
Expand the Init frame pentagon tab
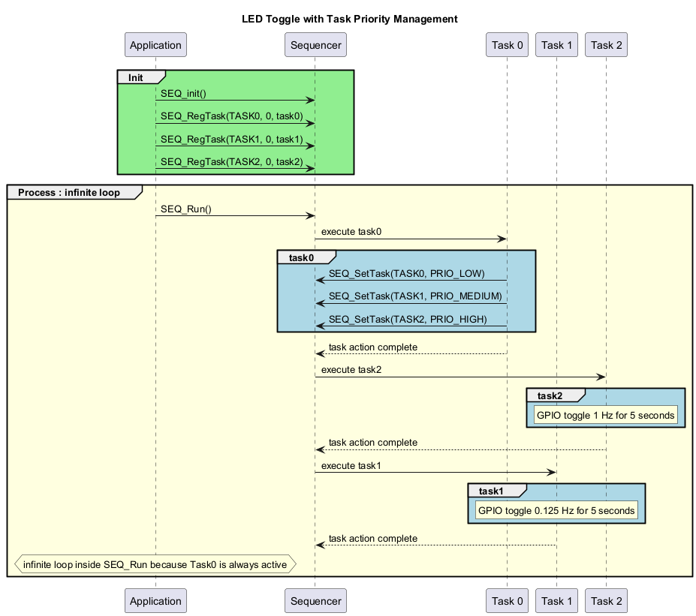pos(136,77)
